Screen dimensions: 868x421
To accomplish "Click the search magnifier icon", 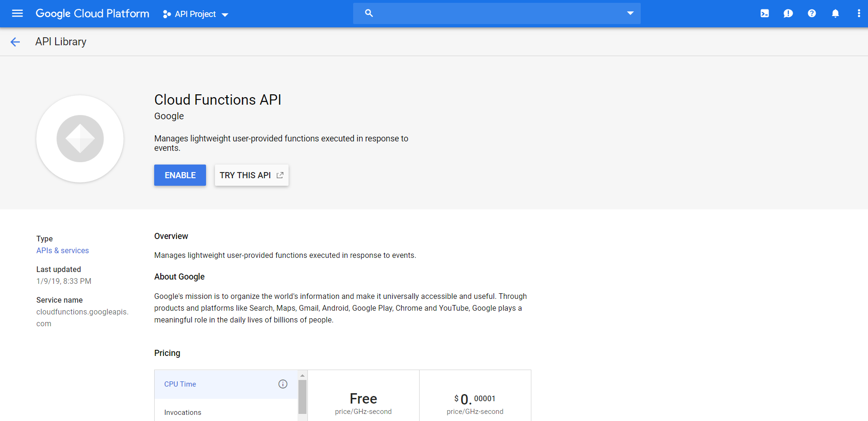I will tap(369, 13).
